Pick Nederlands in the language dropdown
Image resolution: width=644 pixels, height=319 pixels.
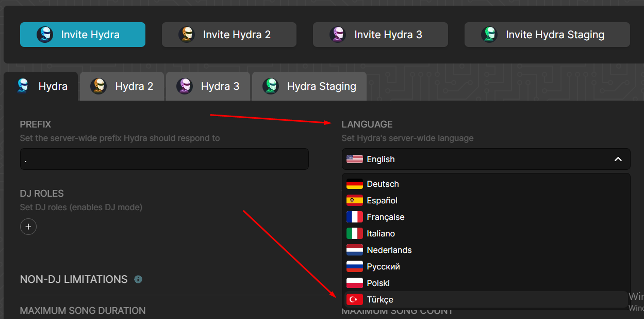coord(389,250)
